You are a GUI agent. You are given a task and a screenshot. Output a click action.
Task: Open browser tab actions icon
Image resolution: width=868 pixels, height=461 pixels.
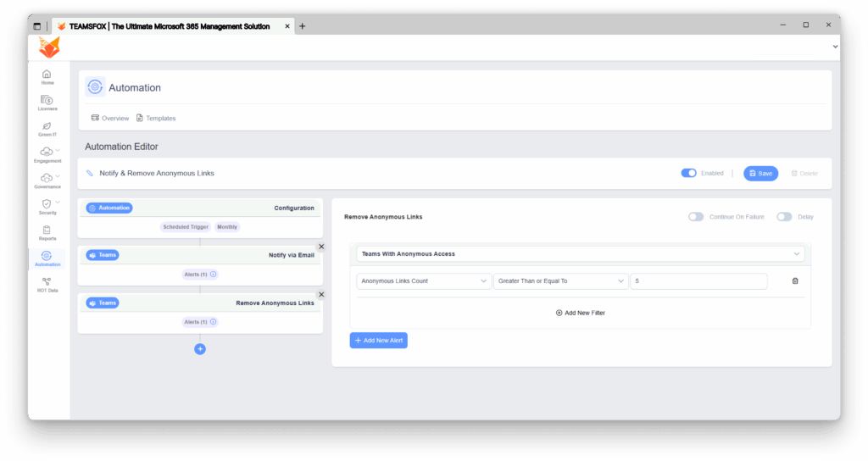37,26
